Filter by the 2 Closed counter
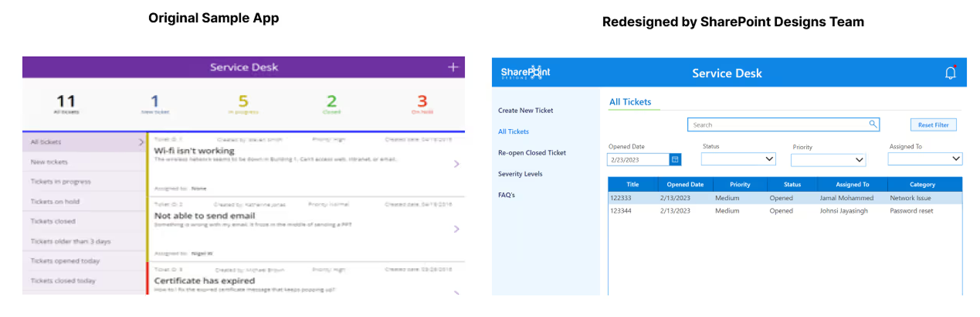Viewport: 980px width, 317px height. point(331,104)
